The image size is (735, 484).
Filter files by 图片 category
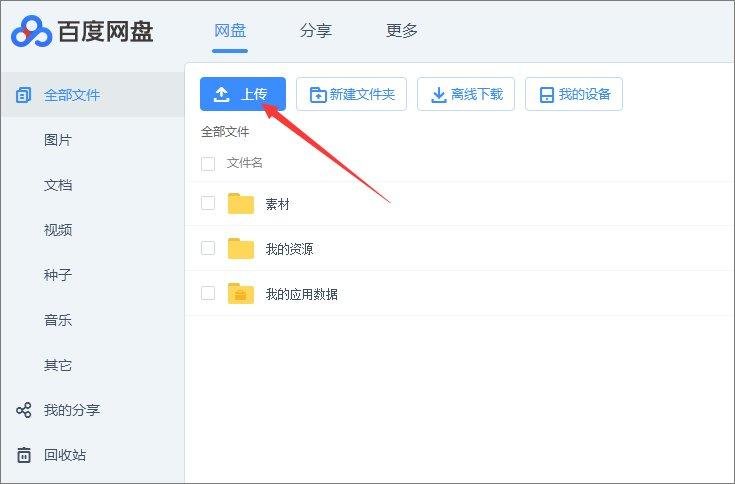[58, 140]
